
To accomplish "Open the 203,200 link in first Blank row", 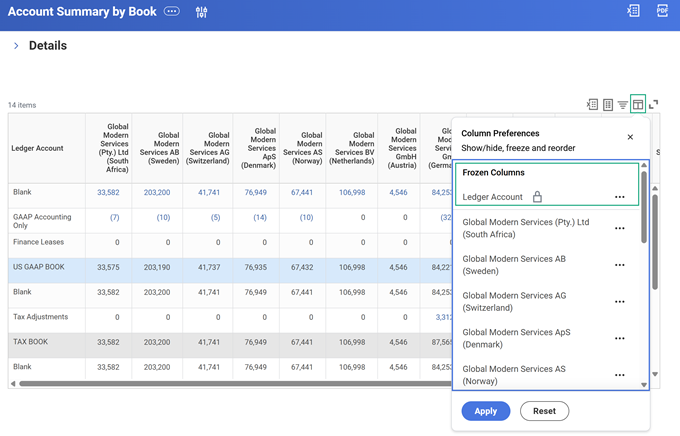I will [x=157, y=192].
